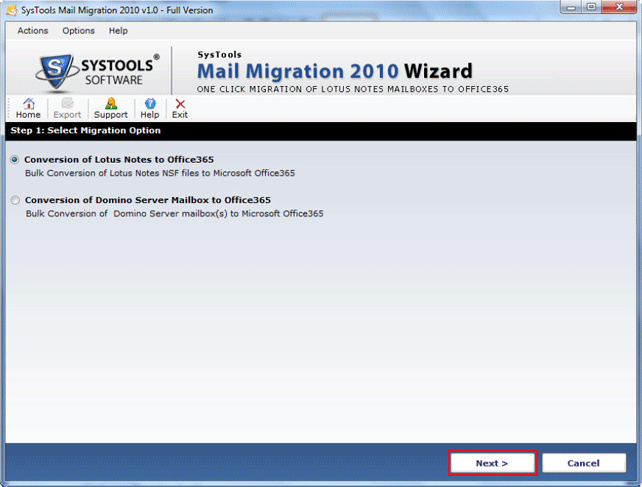Open the Options menu
The width and height of the screenshot is (642, 487).
coord(78,31)
